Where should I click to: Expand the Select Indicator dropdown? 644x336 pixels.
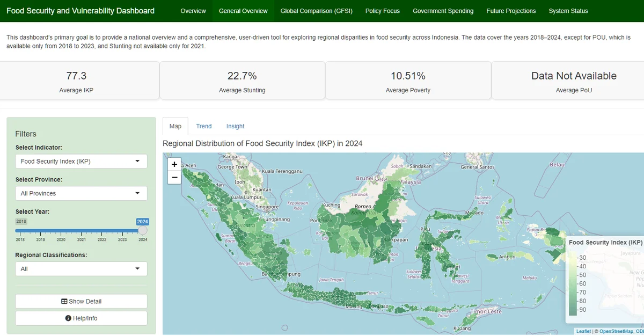[x=81, y=161]
